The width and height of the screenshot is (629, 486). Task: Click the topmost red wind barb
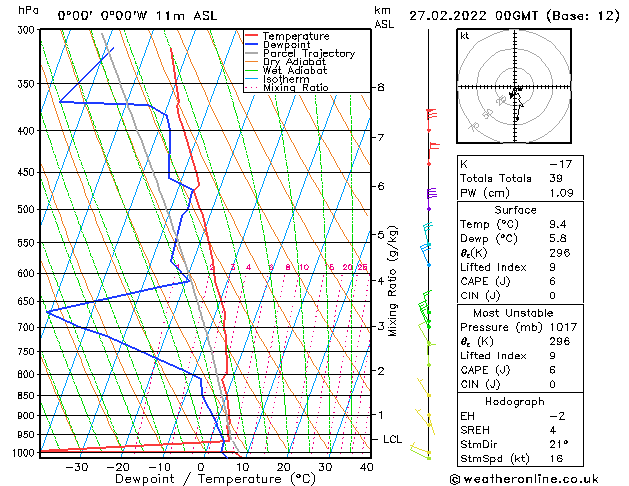pyautogui.click(x=431, y=119)
